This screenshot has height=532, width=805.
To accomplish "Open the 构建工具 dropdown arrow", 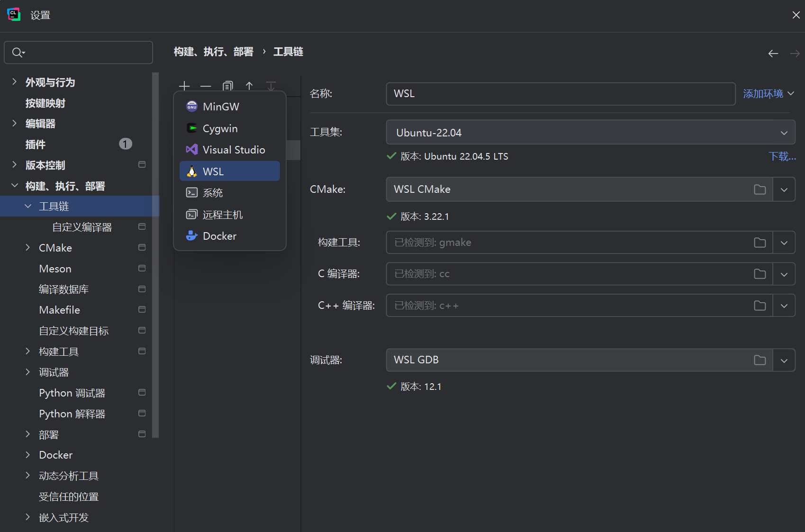I will 784,243.
